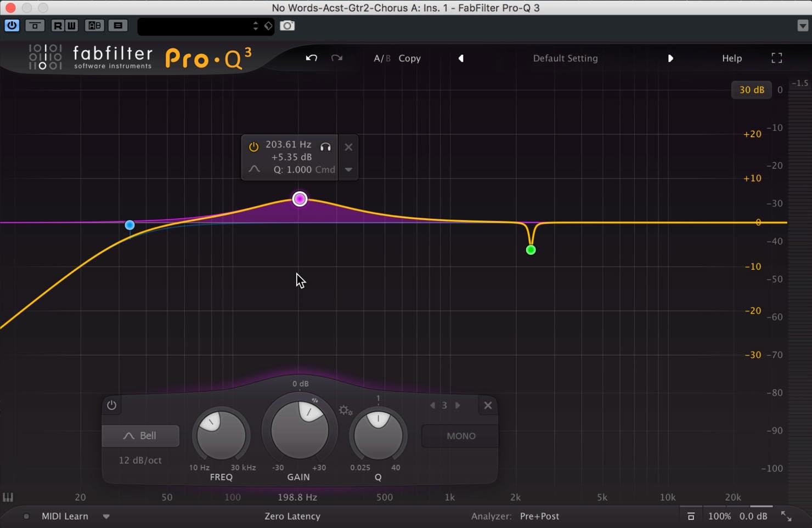Expand the band popup options arrow
Image resolution: width=812 pixels, height=528 pixels.
point(348,170)
